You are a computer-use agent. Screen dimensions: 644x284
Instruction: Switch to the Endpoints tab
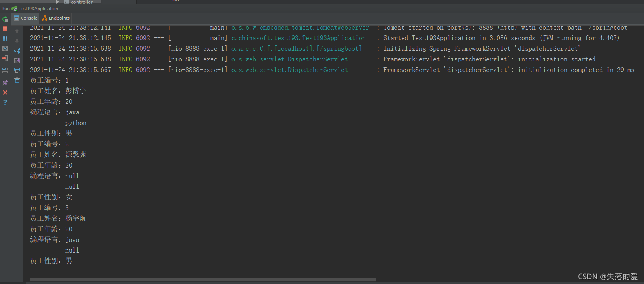point(56,18)
